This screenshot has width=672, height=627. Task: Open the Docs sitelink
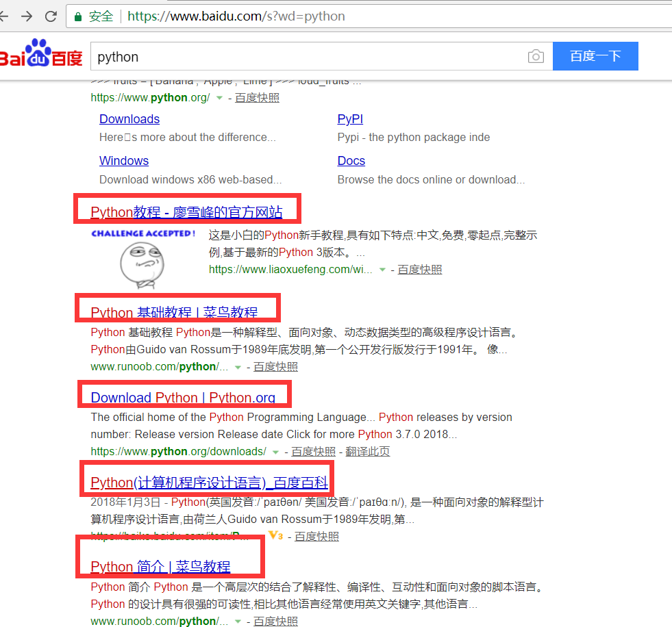point(351,161)
